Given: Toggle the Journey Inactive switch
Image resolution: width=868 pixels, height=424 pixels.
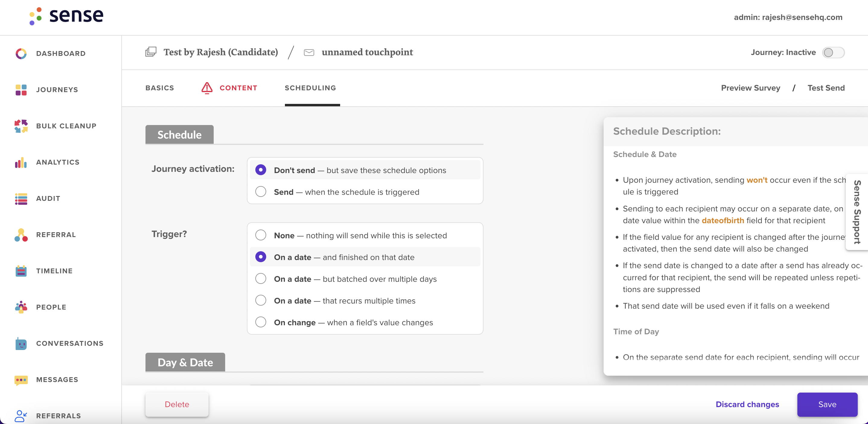Looking at the screenshot, I should click(833, 52).
